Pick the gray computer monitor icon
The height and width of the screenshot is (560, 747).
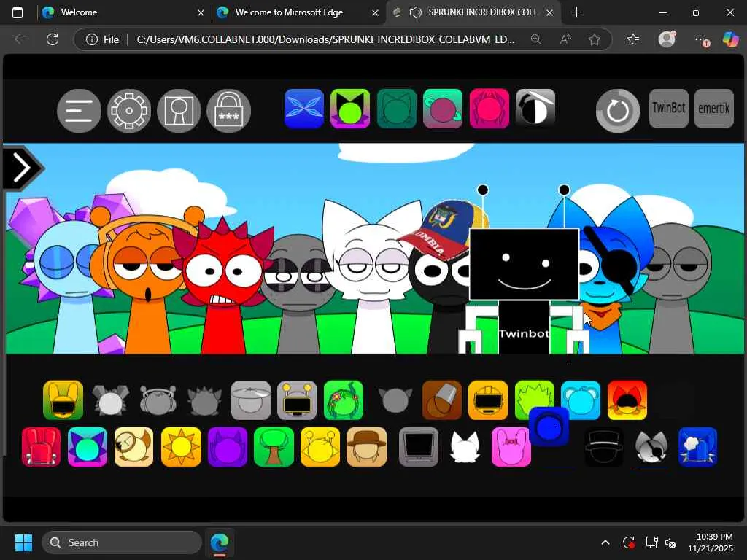point(418,447)
